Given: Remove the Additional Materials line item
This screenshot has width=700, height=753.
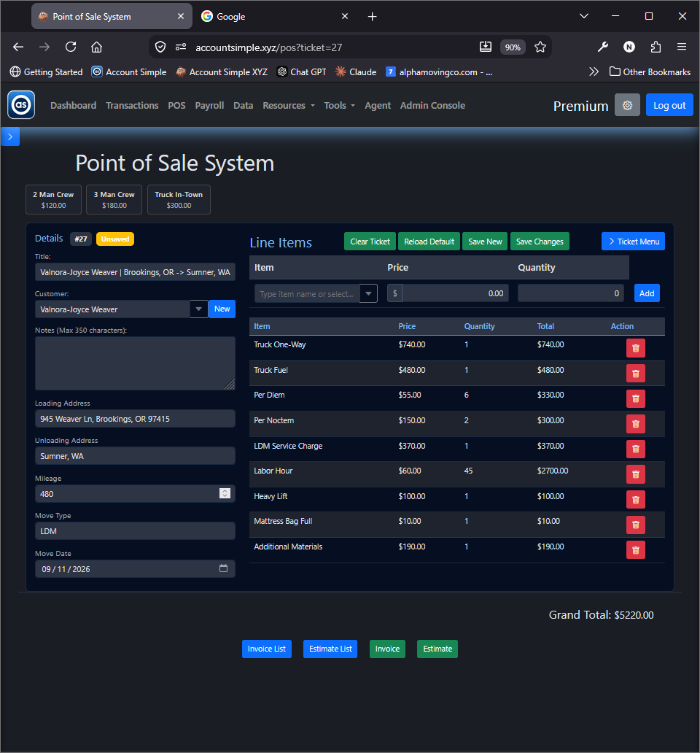Looking at the screenshot, I should pyautogui.click(x=635, y=550).
